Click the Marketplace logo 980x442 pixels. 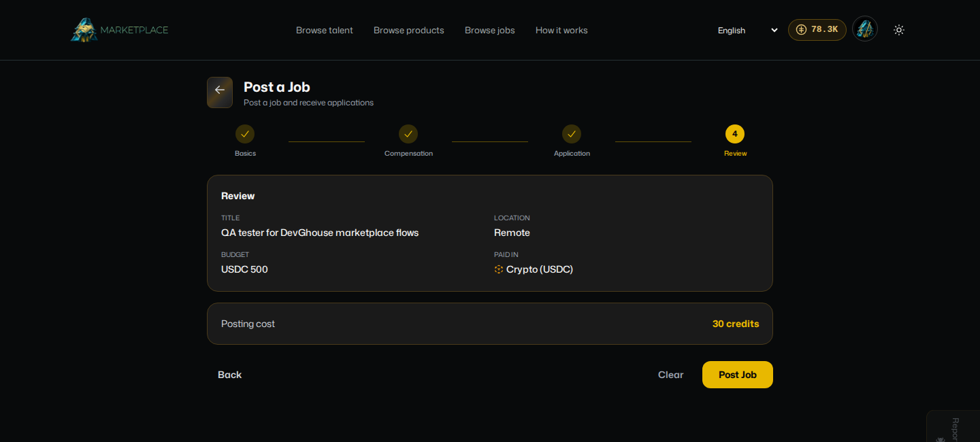point(120,30)
